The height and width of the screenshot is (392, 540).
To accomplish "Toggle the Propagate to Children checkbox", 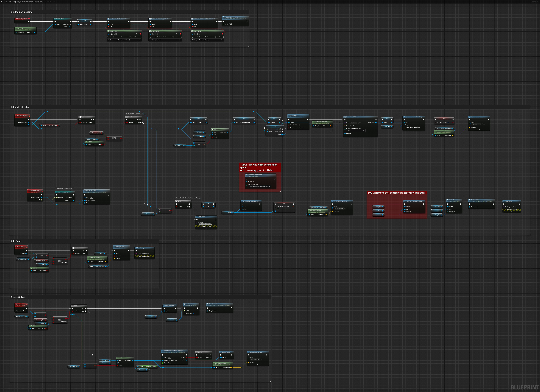I will point(303,128).
